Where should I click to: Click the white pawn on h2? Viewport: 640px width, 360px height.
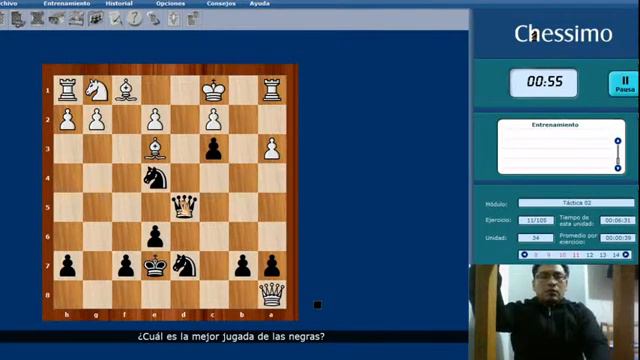point(68,119)
